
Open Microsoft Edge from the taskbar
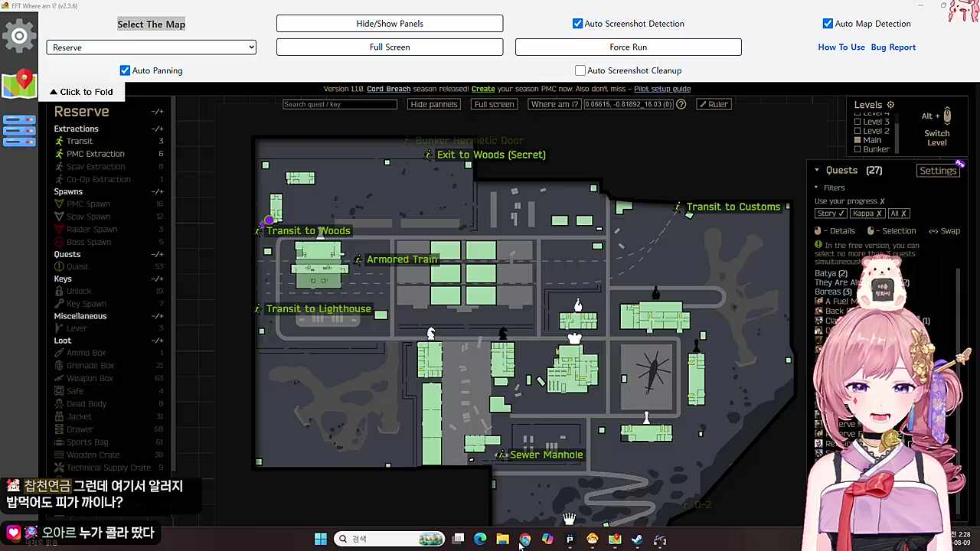(480, 540)
